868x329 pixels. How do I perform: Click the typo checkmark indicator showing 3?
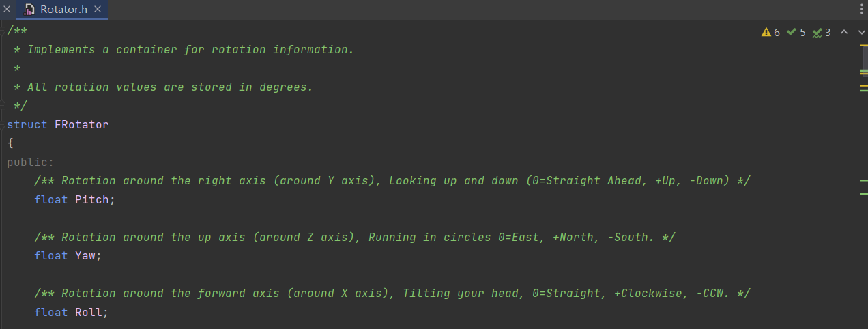822,33
